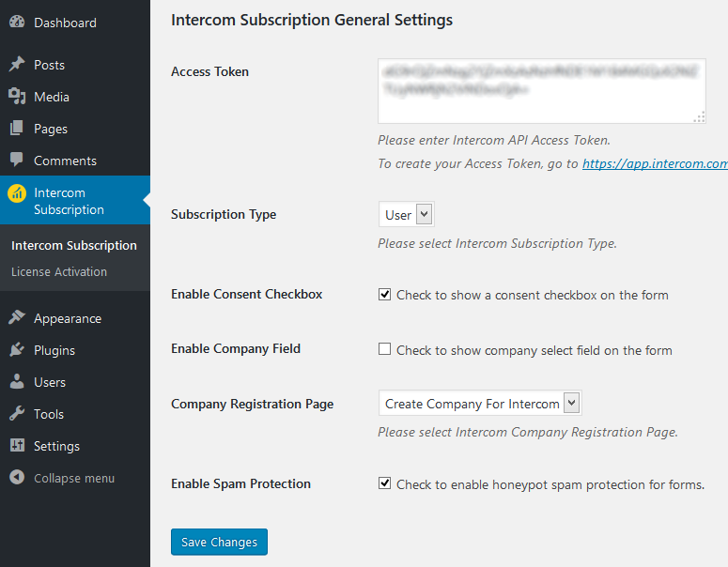Click the Tools wrench icon
Image resolution: width=728 pixels, height=567 pixels.
point(17,413)
